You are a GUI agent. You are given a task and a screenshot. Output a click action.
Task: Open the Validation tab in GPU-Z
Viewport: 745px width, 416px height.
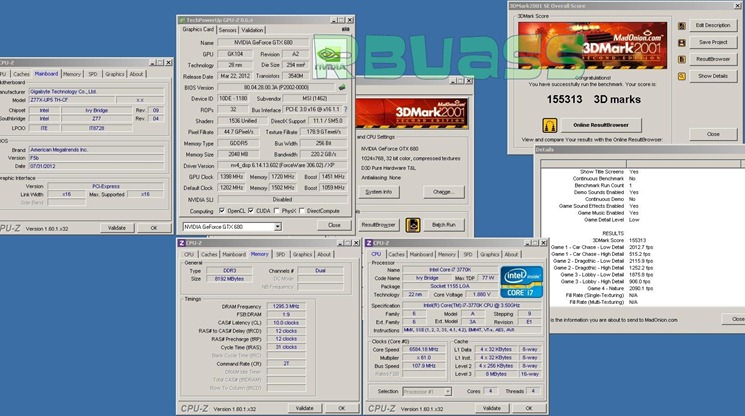(x=252, y=30)
